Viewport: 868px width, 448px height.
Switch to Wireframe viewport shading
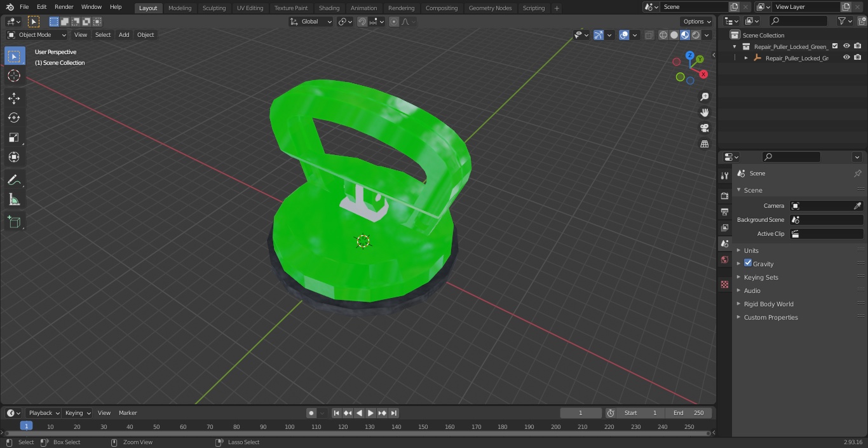click(663, 35)
